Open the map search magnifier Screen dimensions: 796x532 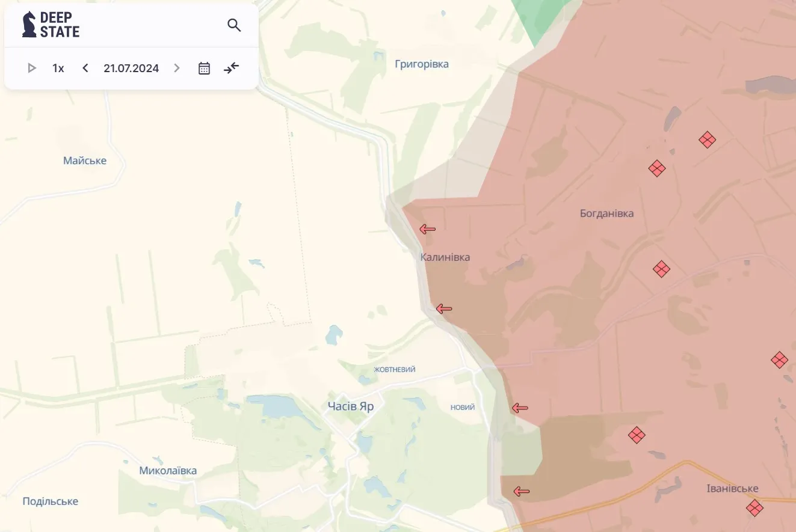[x=234, y=25]
